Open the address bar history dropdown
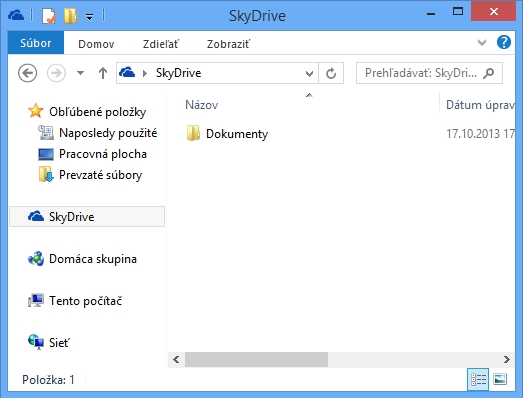Screen dimensions: 523x398 coord(309,73)
